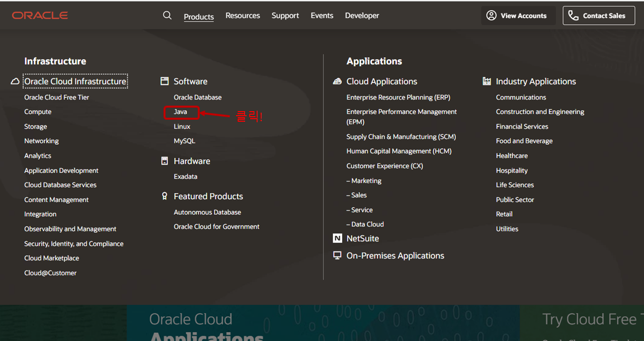
Task: Click the View Accounts button
Action: click(x=518, y=16)
